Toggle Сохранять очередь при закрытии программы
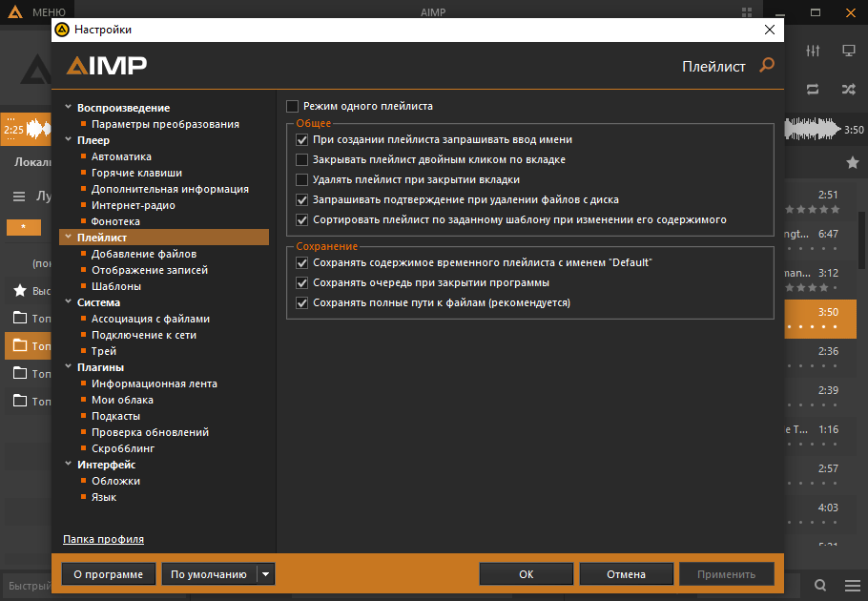The width and height of the screenshot is (868, 601). (x=301, y=282)
